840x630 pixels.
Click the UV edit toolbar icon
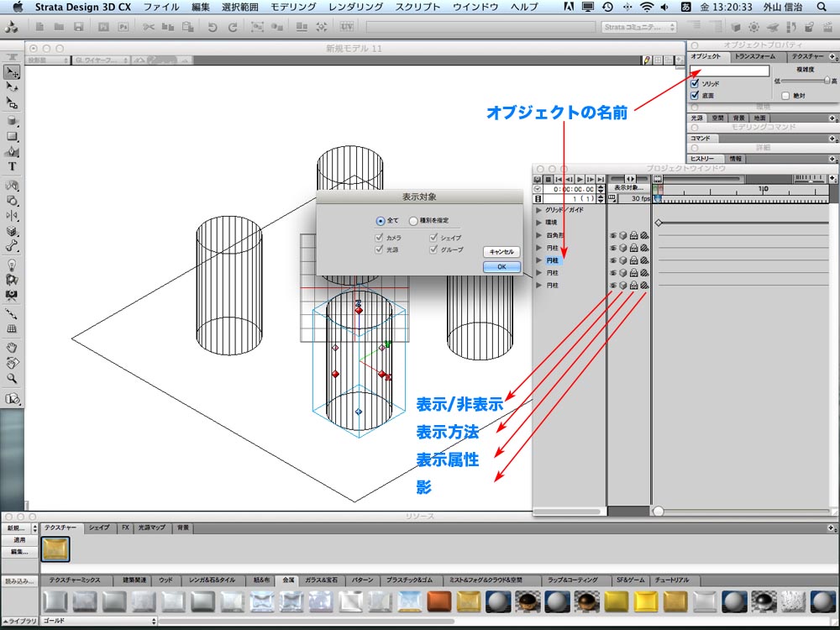pos(347,27)
